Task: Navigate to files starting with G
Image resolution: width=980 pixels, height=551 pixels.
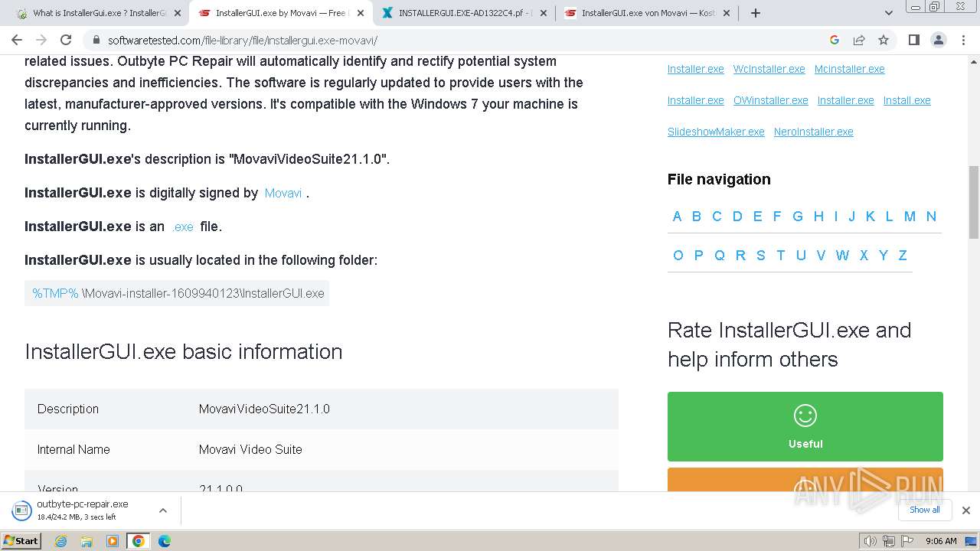Action: (x=797, y=217)
